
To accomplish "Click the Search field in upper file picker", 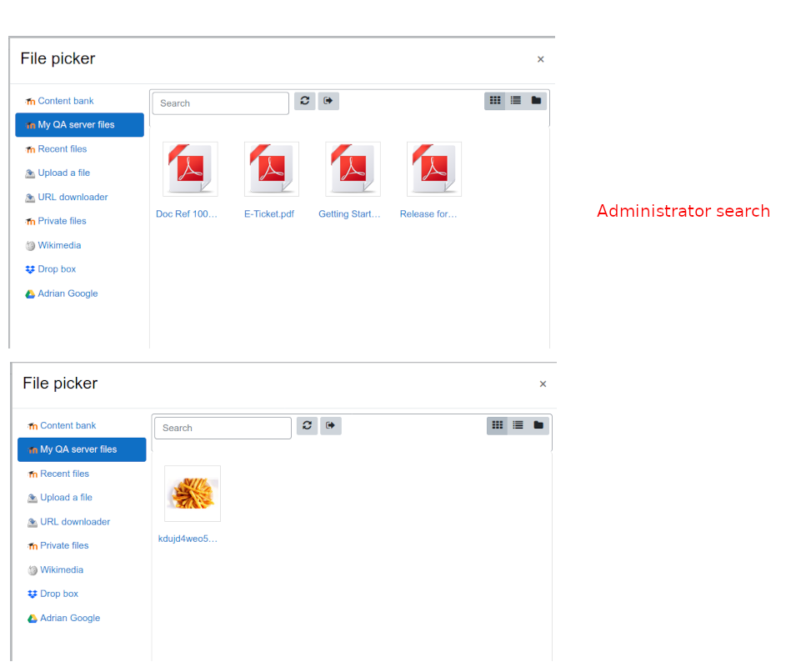I will [x=220, y=103].
